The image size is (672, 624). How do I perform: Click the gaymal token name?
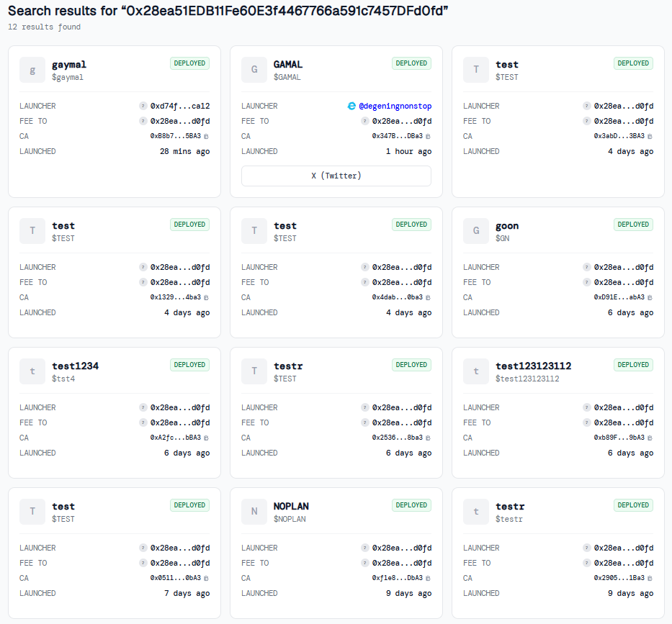tap(69, 65)
